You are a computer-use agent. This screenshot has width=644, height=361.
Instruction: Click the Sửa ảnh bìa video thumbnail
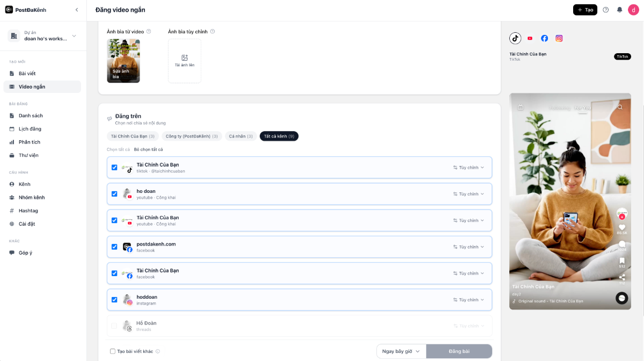pos(123,61)
